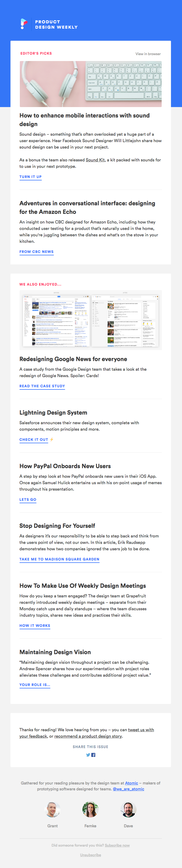Click the name Femke under avatar
The width and height of the screenshot is (182, 868).
point(90,826)
